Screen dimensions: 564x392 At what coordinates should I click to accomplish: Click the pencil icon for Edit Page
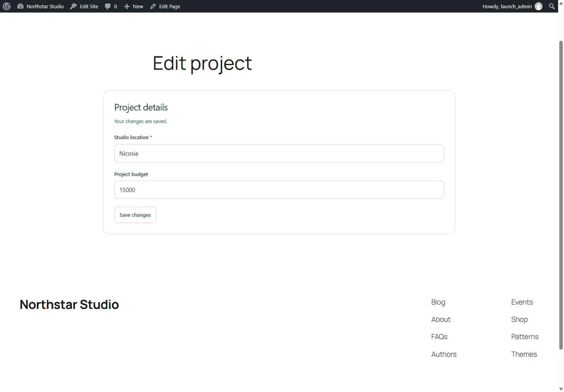(153, 6)
